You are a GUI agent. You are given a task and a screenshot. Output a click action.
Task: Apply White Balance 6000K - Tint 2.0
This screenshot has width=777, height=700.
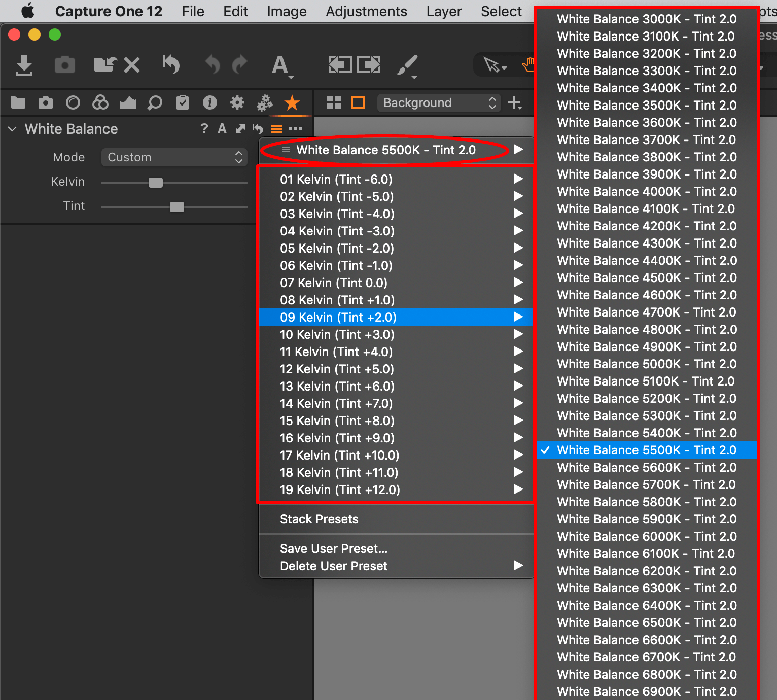(x=647, y=536)
